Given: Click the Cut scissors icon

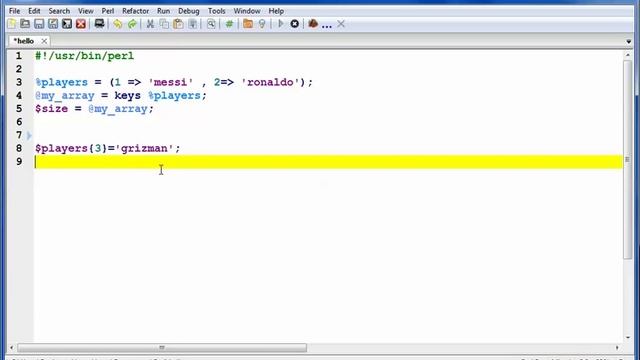Looking at the screenshot, I should pyautogui.click(x=150, y=24).
